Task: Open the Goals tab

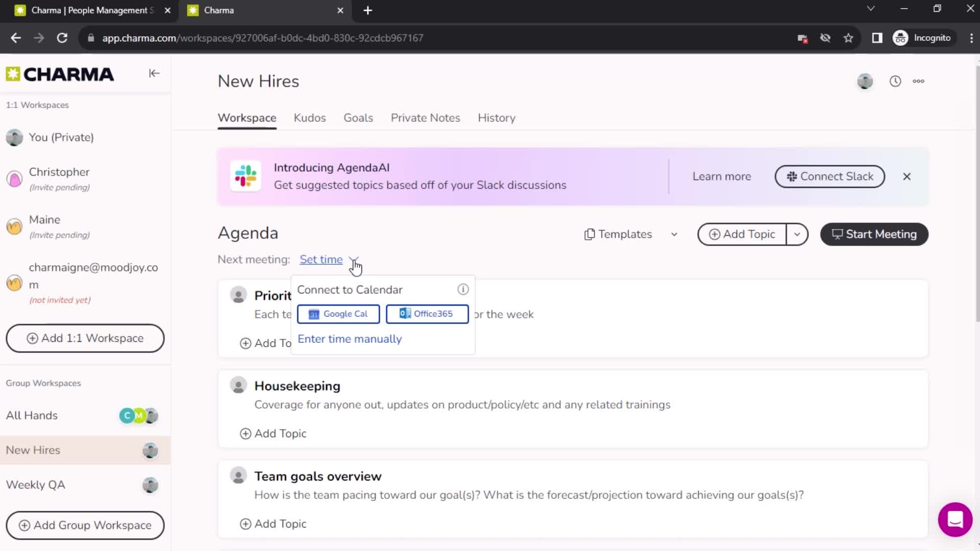Action: click(x=358, y=118)
